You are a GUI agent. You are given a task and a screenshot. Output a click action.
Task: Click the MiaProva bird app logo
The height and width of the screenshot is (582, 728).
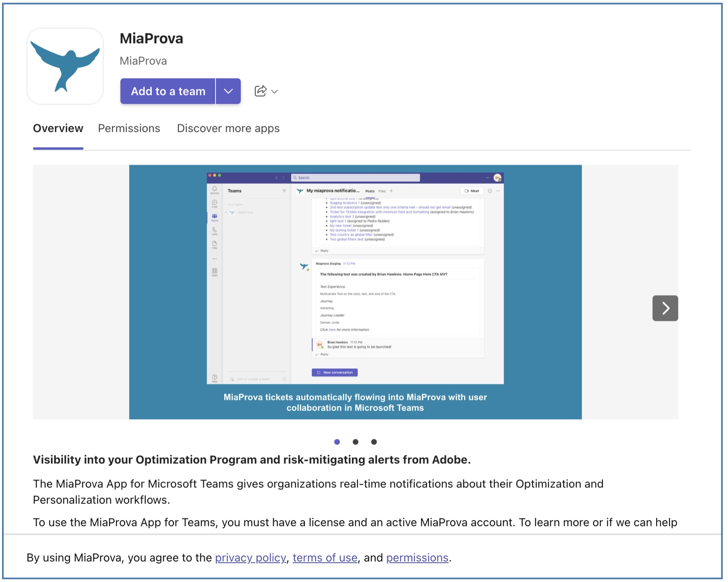tap(65, 66)
